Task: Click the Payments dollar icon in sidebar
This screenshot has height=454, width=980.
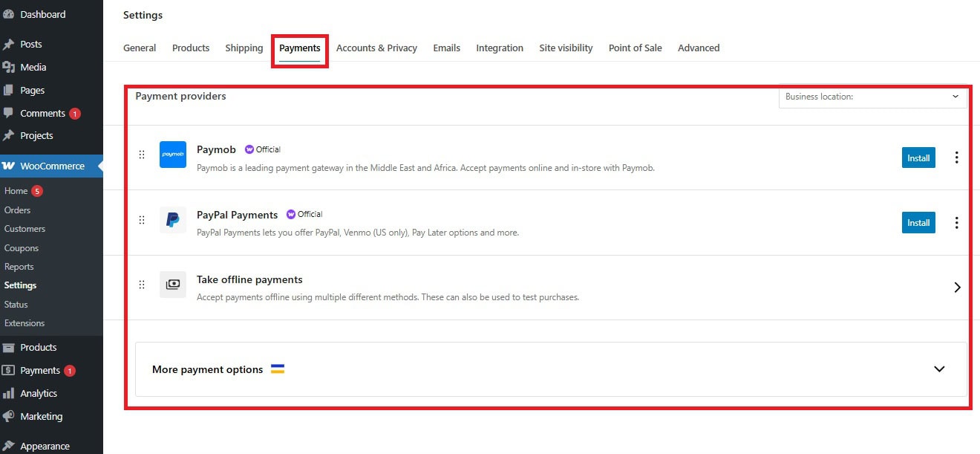Action: [x=9, y=371]
